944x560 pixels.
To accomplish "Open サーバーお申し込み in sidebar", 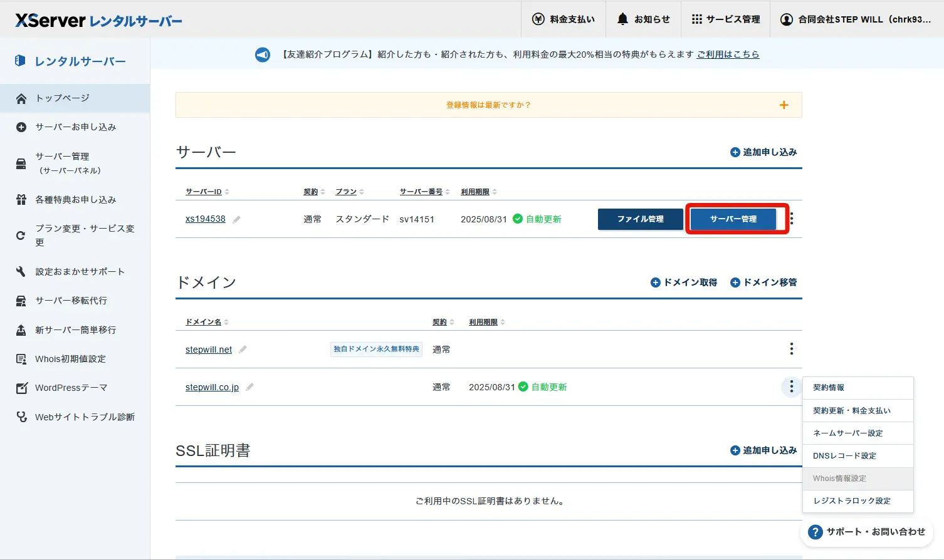I will (75, 127).
